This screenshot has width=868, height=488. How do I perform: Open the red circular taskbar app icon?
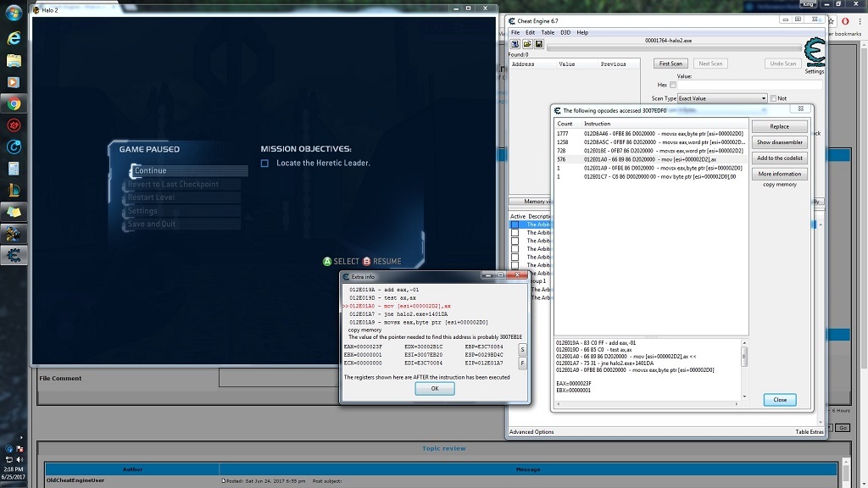tap(14, 125)
